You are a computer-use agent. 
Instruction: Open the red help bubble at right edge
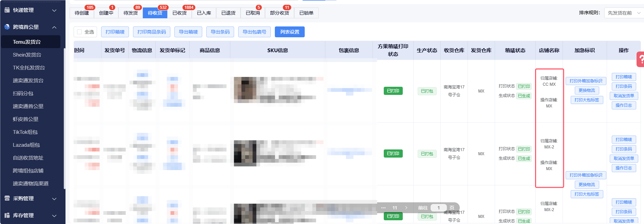click(640, 59)
